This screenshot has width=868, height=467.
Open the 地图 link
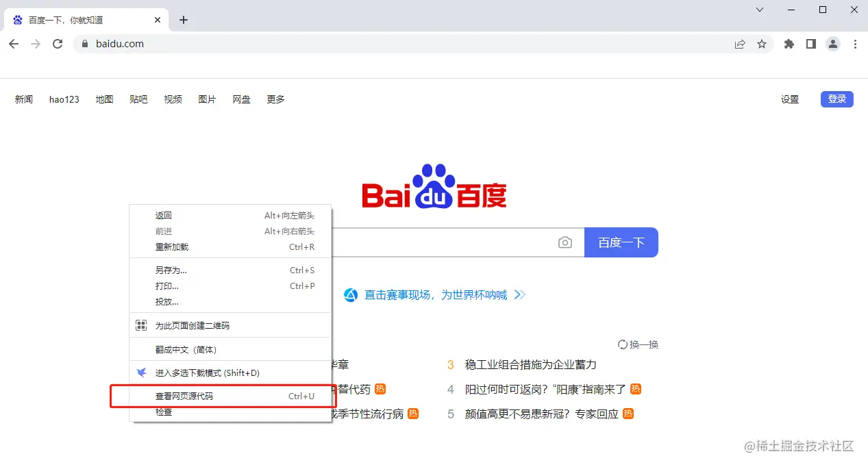pos(104,99)
